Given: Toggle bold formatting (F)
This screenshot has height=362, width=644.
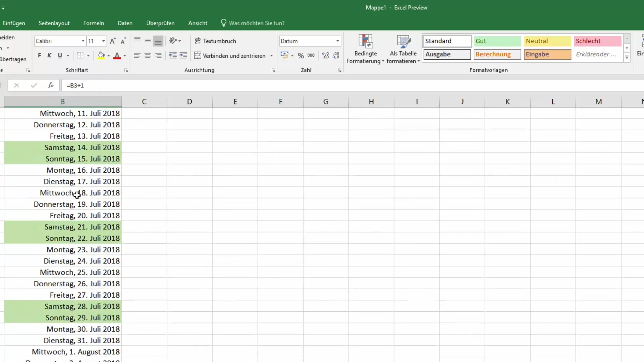Looking at the screenshot, I should coord(40,56).
